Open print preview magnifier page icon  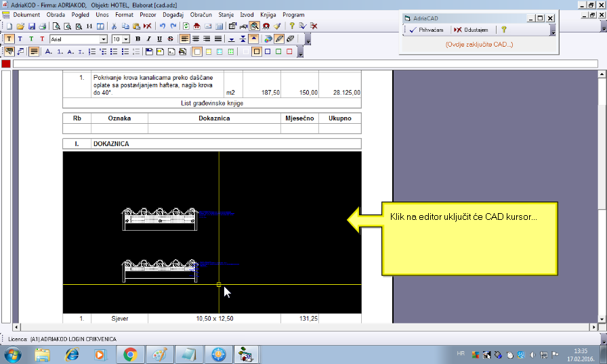56,26
